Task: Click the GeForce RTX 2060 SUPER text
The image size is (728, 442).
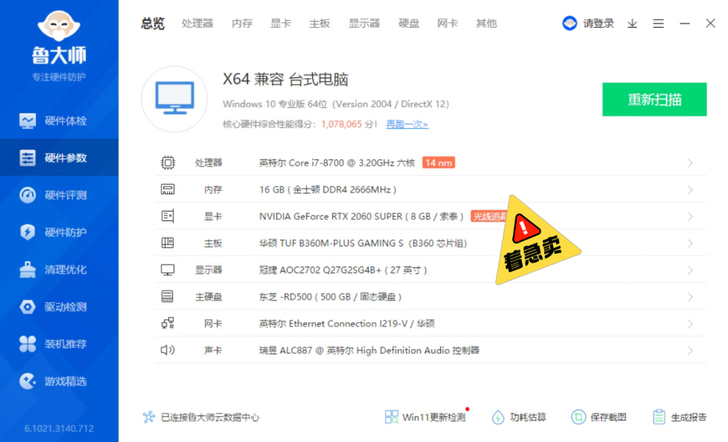Action: [x=361, y=216]
